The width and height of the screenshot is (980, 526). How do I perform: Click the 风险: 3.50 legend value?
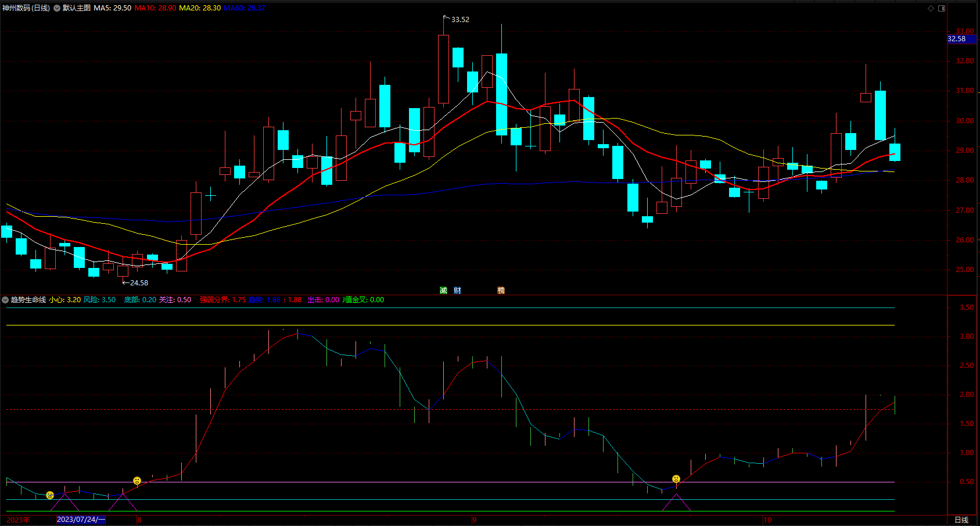[99, 300]
